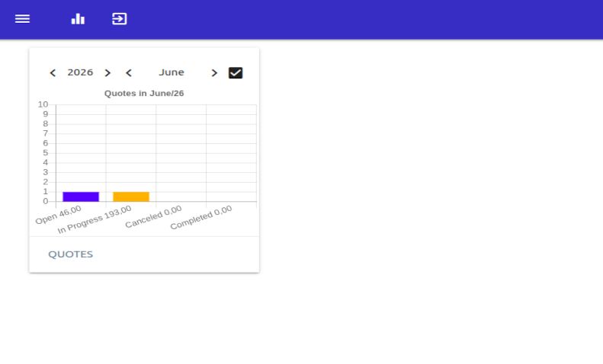The height and width of the screenshot is (364, 603).
Task: Click the Open 46,00 axis label
Action: 59,215
